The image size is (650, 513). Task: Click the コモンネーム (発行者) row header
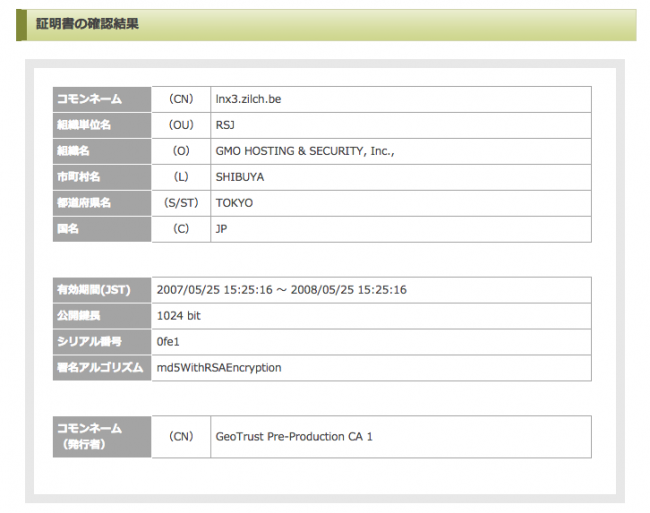click(102, 437)
